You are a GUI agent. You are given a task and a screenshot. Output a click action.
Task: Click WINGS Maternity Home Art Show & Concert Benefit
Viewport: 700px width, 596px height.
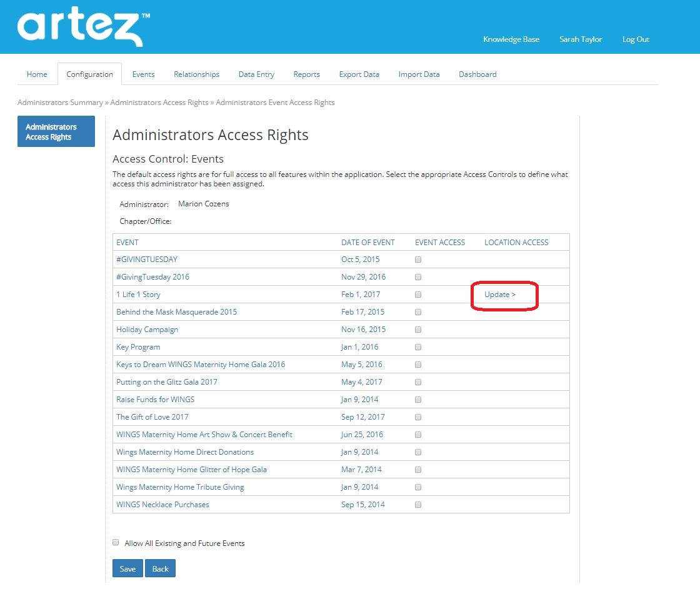204,434
